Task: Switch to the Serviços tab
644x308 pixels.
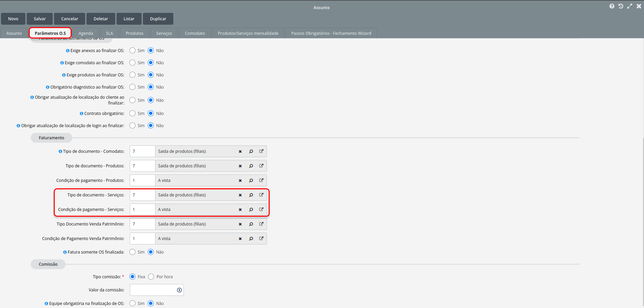Action: click(164, 33)
